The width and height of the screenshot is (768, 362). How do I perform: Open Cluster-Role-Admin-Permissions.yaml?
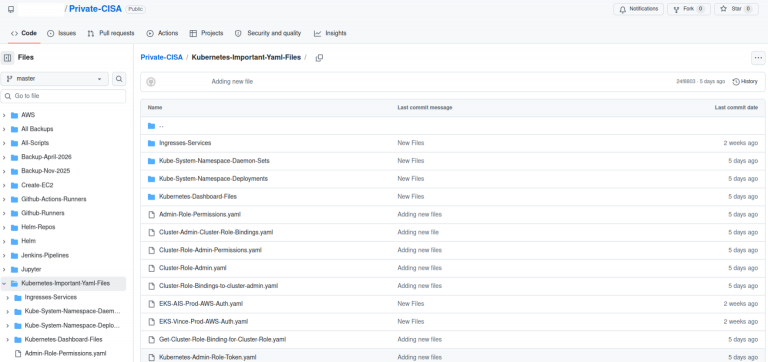tap(210, 250)
